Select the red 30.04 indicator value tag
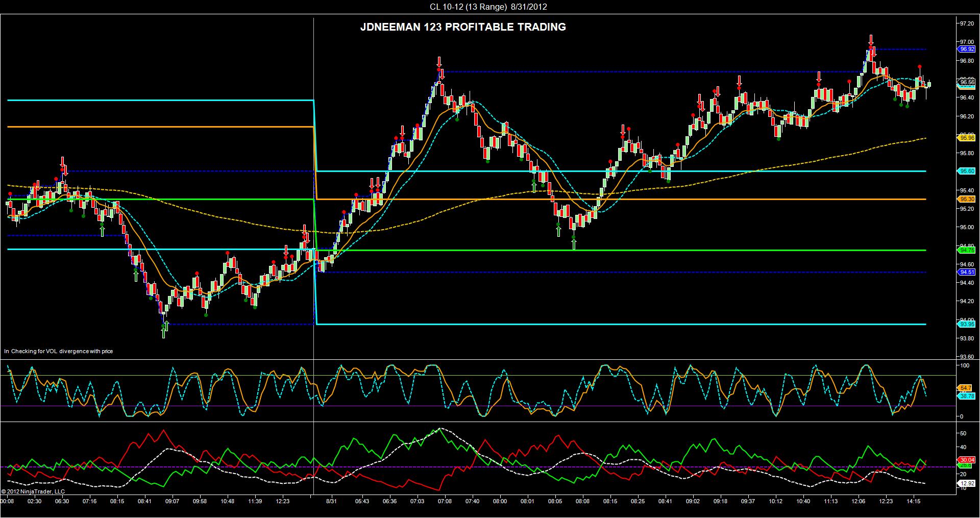Image resolution: width=980 pixels, height=518 pixels. click(967, 460)
